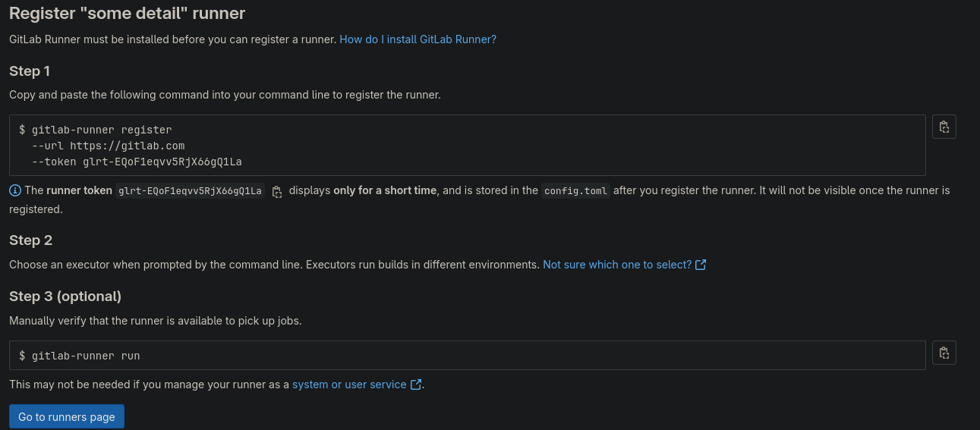980x430 pixels.
Task: Copy the gitlab-runner run command
Action: [x=944, y=353]
